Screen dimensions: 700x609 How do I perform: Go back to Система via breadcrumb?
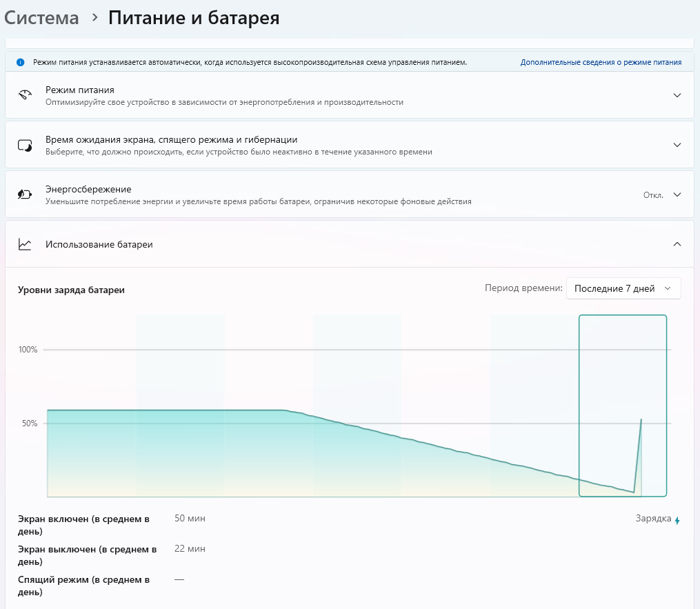(41, 18)
